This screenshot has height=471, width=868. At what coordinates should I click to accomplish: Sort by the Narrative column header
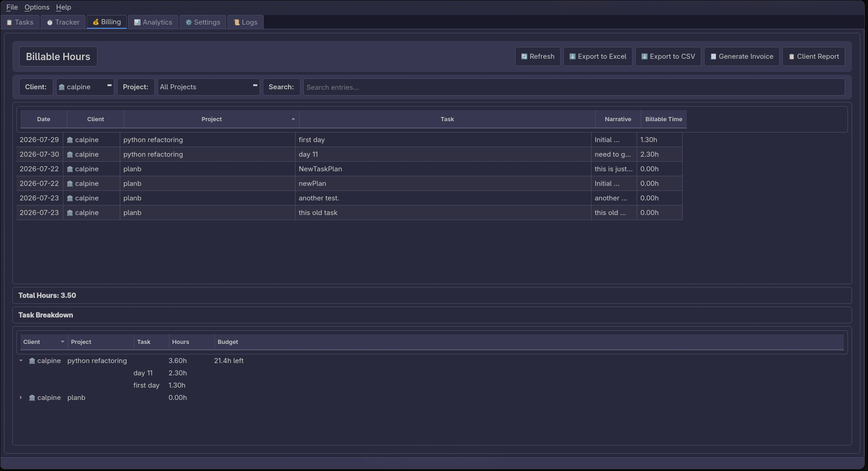click(618, 119)
